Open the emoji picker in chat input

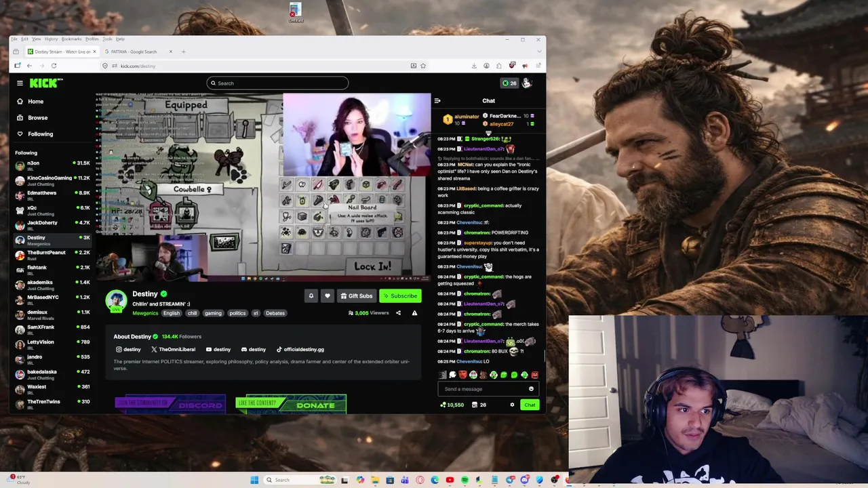531,389
